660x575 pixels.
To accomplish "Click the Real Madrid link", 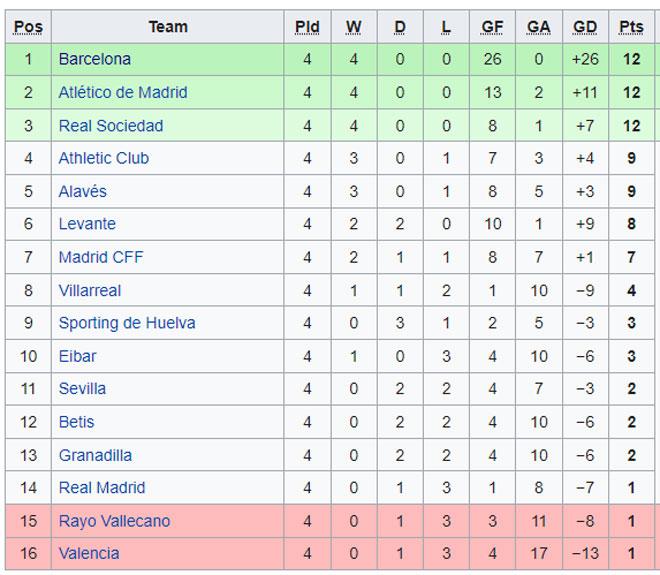I will click(102, 488).
